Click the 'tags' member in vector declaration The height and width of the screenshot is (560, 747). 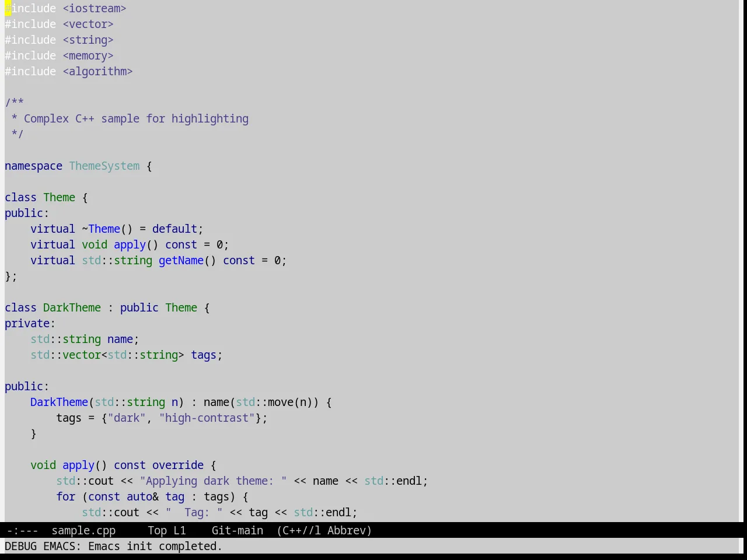click(x=204, y=355)
